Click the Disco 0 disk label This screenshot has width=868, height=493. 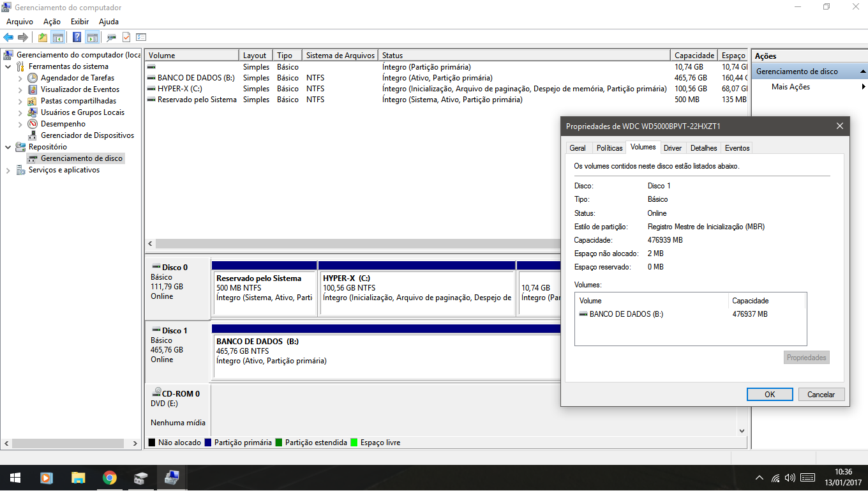(x=177, y=289)
